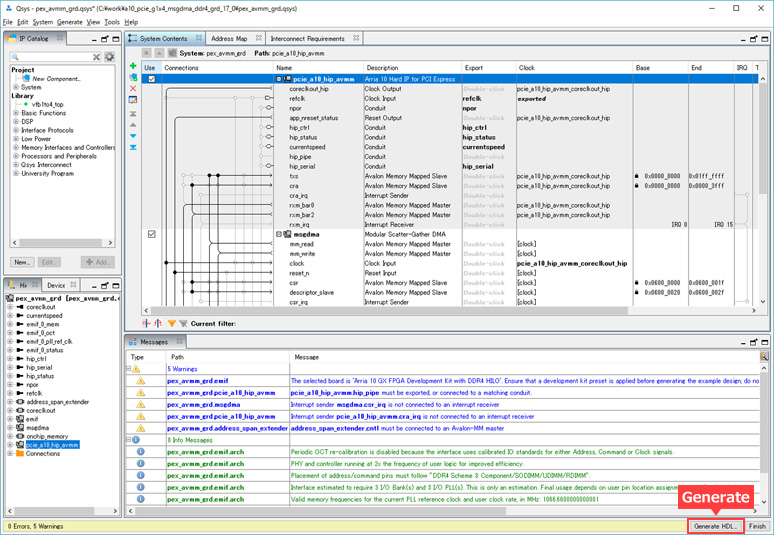Close the IP Catalog tab via its X

point(60,38)
